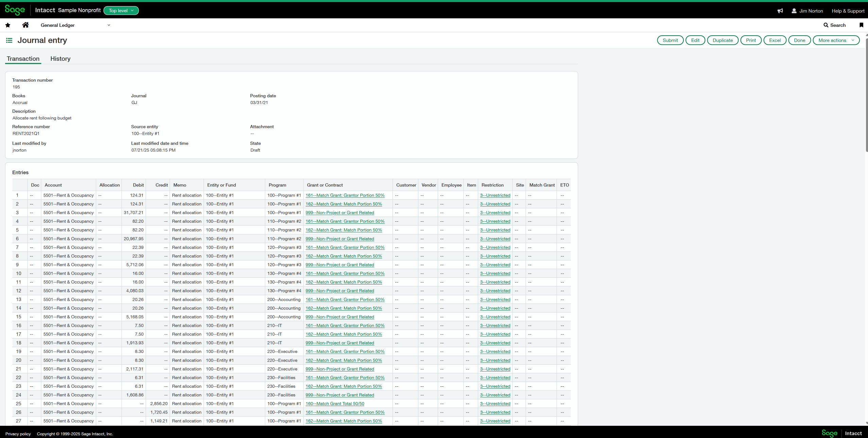
Task: Click the Sage logo
Action: pyautogui.click(x=15, y=10)
